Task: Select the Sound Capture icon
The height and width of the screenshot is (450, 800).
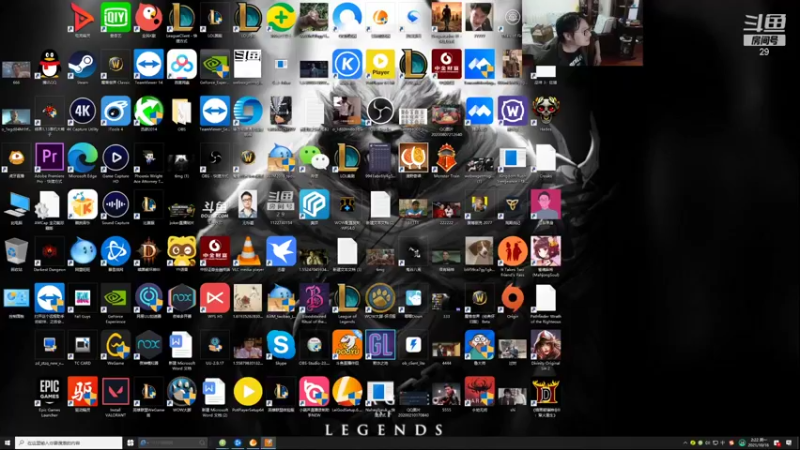Action: (x=115, y=207)
